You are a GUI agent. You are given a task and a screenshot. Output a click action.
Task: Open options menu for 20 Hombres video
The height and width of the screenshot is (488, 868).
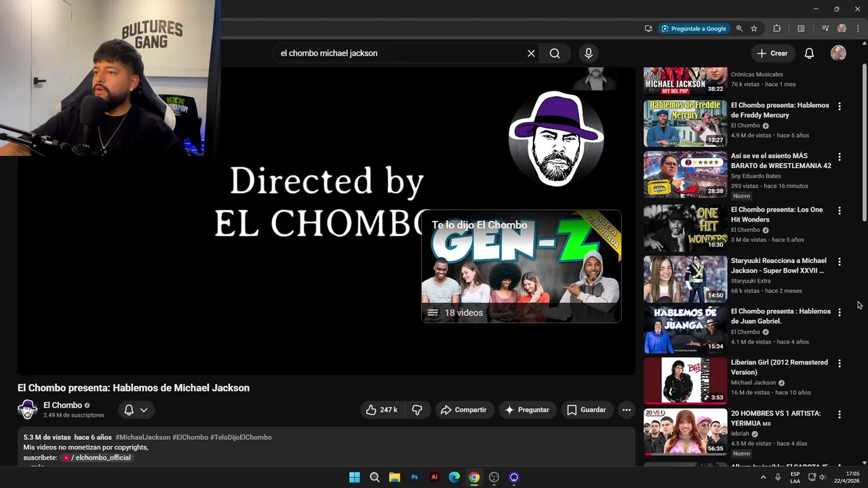840,414
